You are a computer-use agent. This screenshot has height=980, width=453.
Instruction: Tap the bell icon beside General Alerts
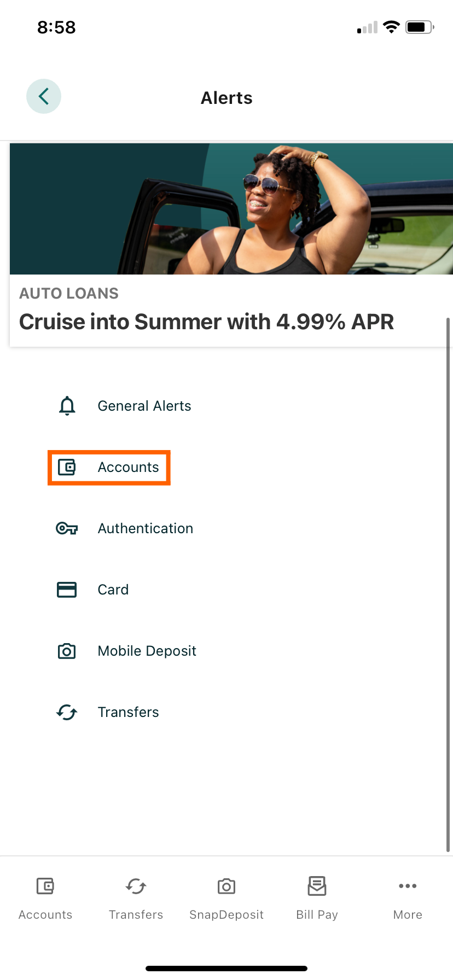click(66, 406)
